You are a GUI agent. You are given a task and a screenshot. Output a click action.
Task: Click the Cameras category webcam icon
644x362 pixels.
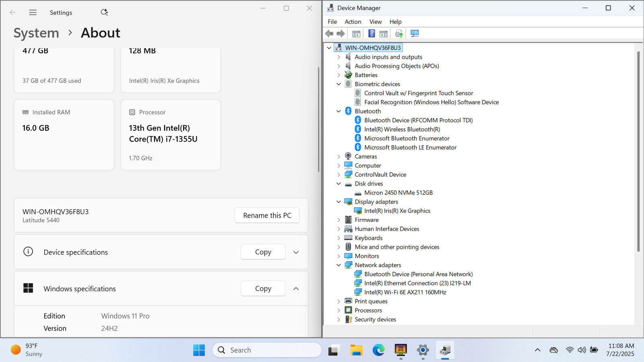coord(348,156)
